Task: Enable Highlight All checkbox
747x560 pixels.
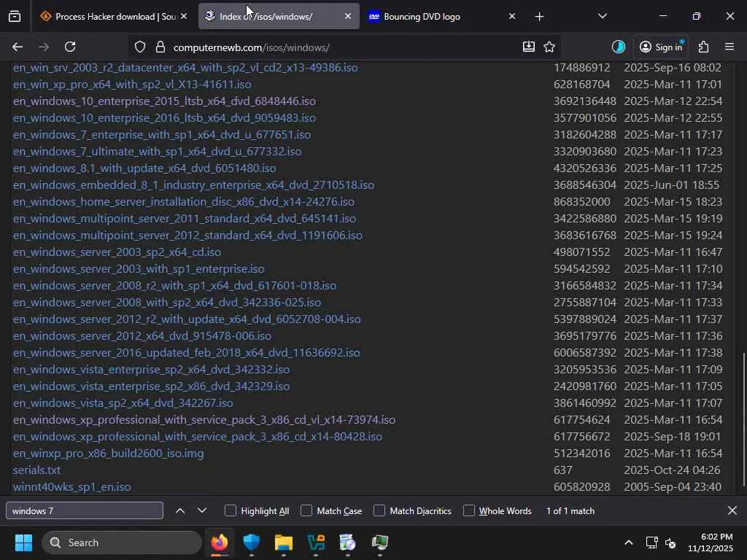Action: [x=231, y=510]
